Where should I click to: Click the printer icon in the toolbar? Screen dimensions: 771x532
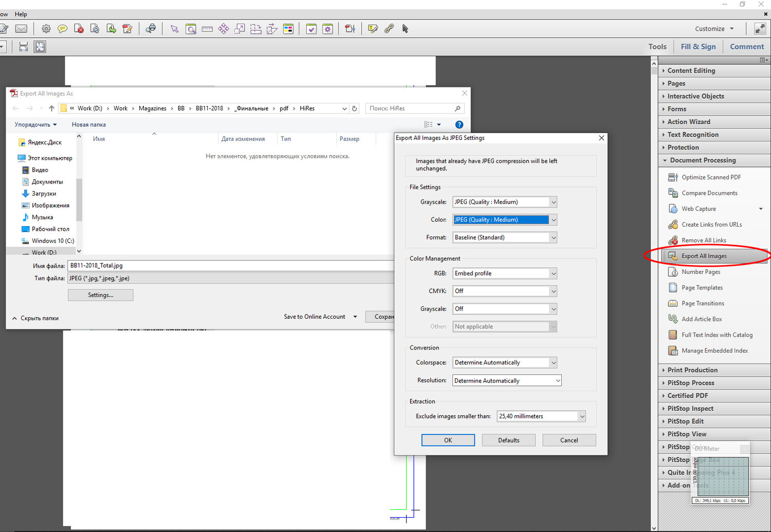click(x=151, y=29)
